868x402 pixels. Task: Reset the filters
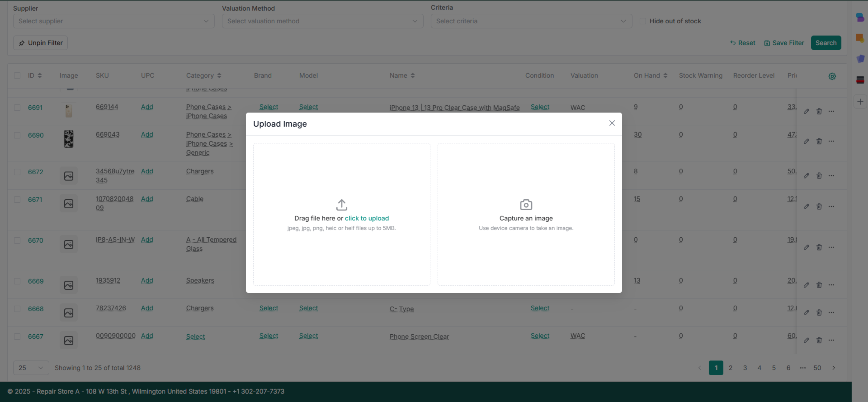click(742, 43)
